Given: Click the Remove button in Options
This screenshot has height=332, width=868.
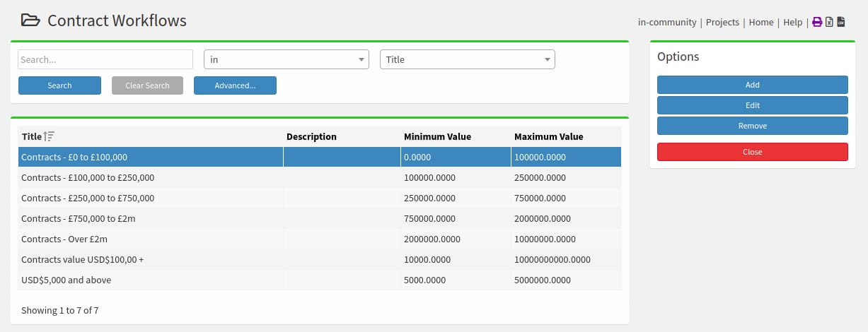Looking at the screenshot, I should [752, 126].
